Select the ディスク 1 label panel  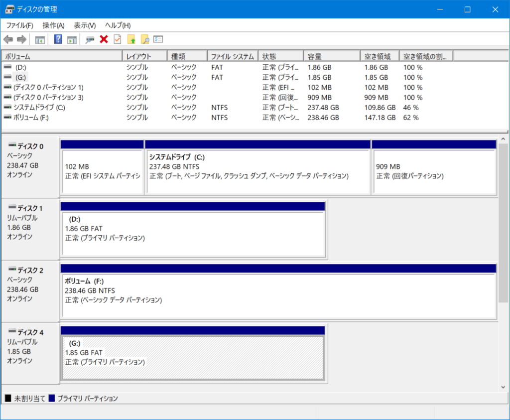30,228
